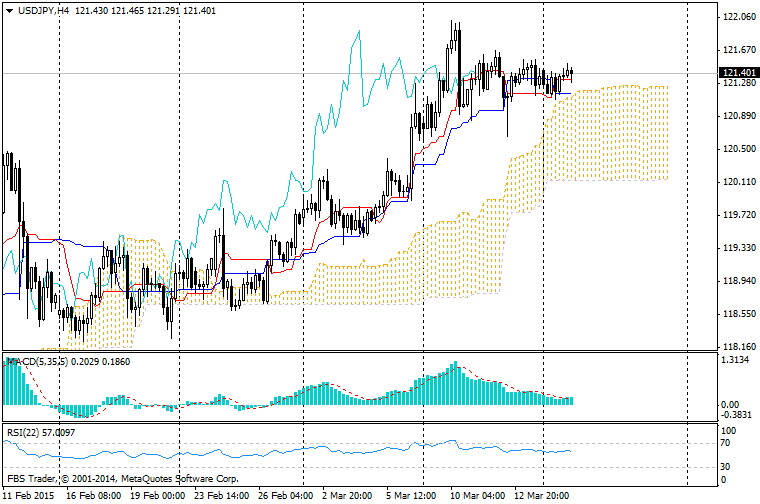The width and height of the screenshot is (760, 504).
Task: Select the RSI(22) 57.0097 indicator label
Action: (x=41, y=432)
